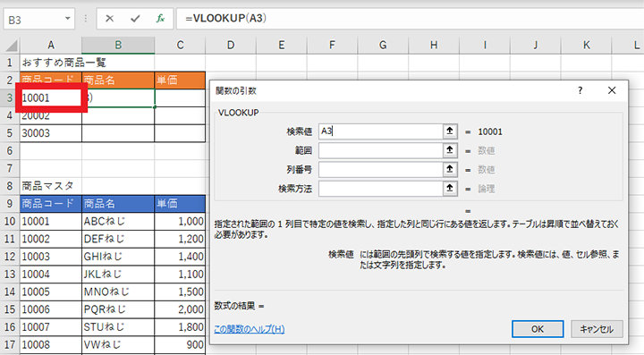Open the この関数のヘルプ(H) link
This screenshot has width=644, height=355.
pos(250,329)
